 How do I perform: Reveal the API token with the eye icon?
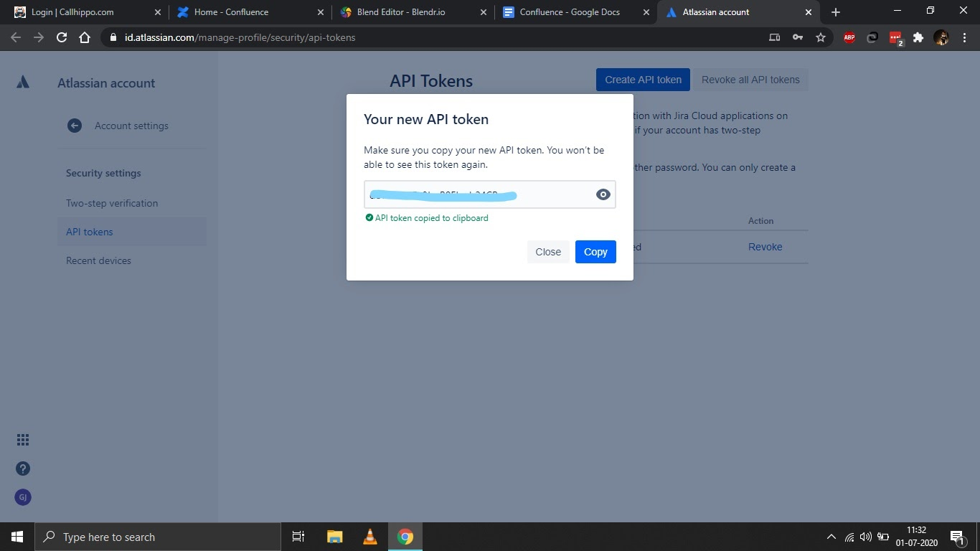603,194
